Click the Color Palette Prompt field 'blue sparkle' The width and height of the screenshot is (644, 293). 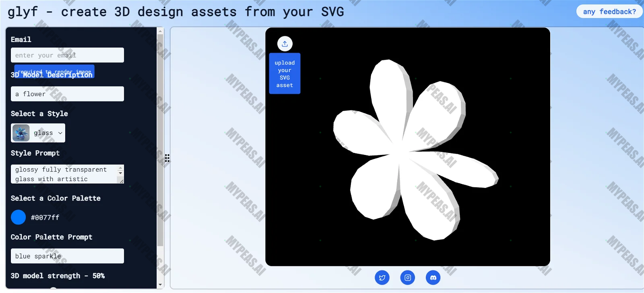click(x=67, y=256)
